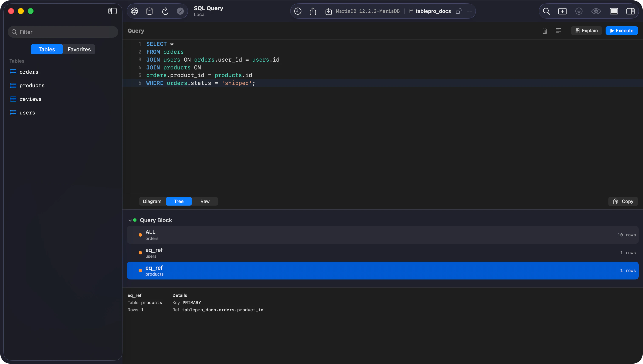Click the format query lines icon
This screenshot has width=643, height=364.
[x=558, y=31]
